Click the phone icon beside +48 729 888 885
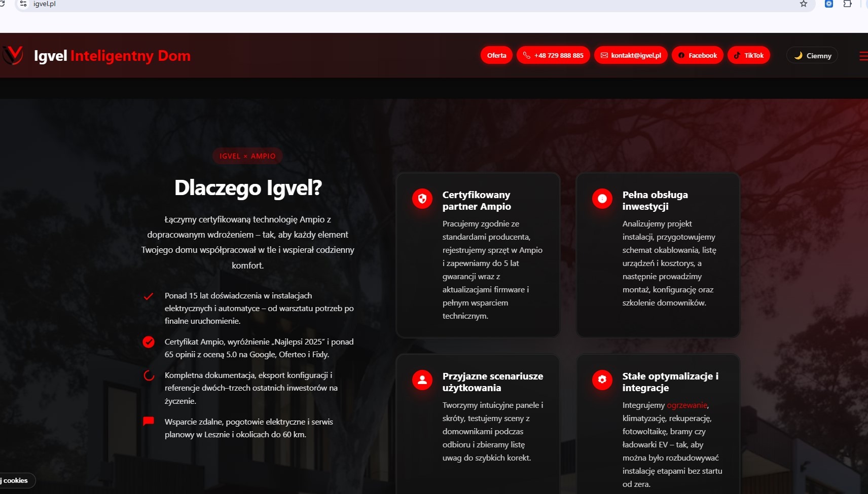Screen dimensions: 868x494 click(527, 55)
